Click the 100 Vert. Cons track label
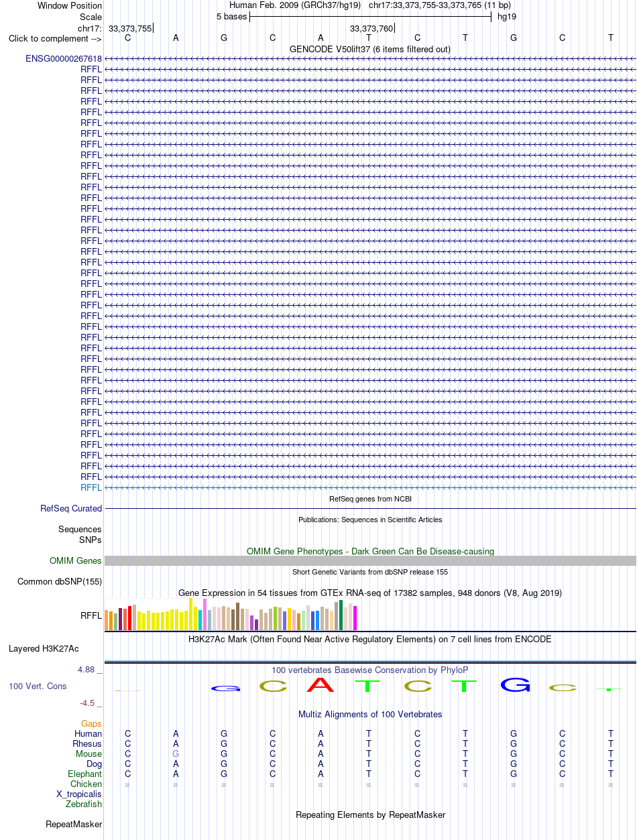Viewport: 637px width, 840px height. coord(38,686)
